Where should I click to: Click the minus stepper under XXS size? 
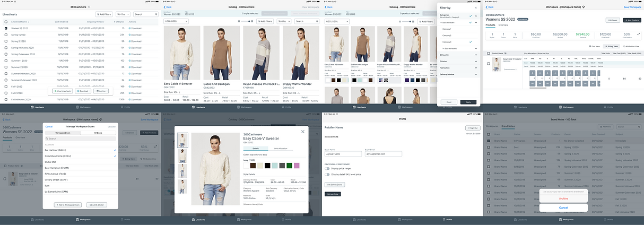[x=533, y=83]
